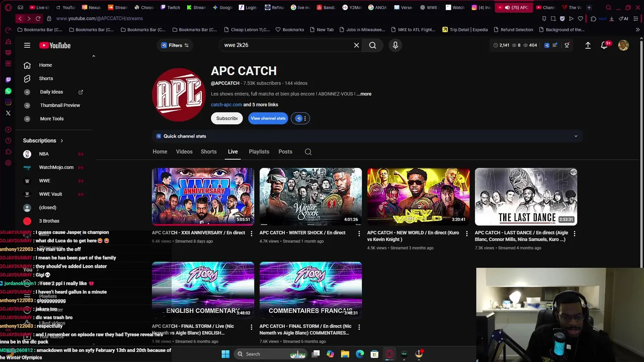
Task: Select the Live tab
Action: click(233, 152)
